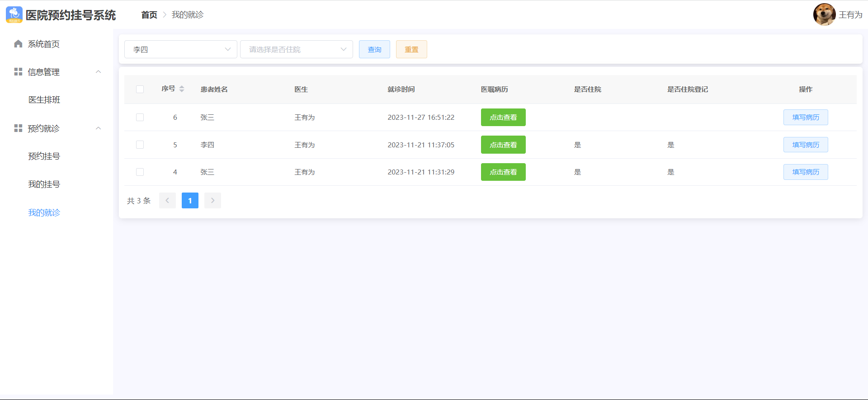
Task: Select page 1 in pagination
Action: (x=190, y=201)
